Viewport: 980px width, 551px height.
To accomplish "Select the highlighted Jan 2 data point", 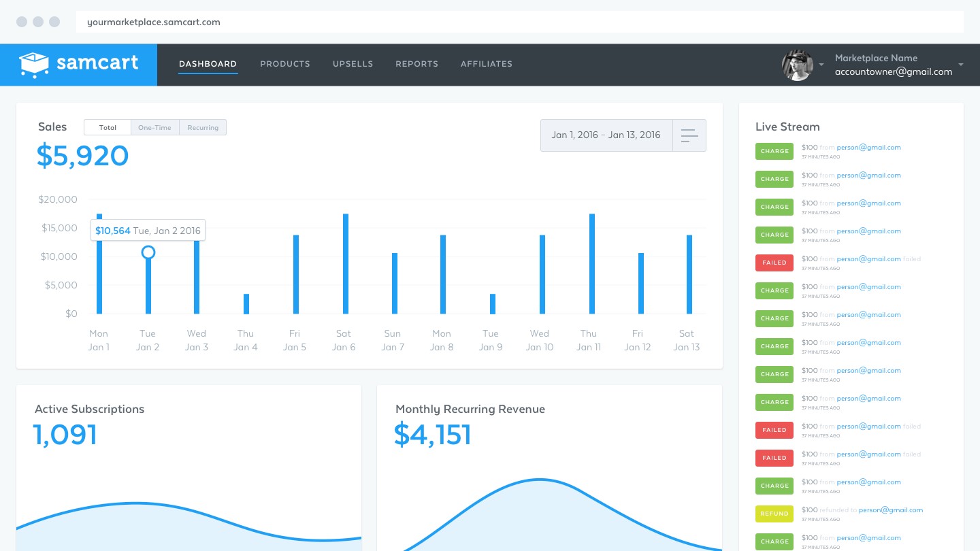I will pyautogui.click(x=148, y=252).
